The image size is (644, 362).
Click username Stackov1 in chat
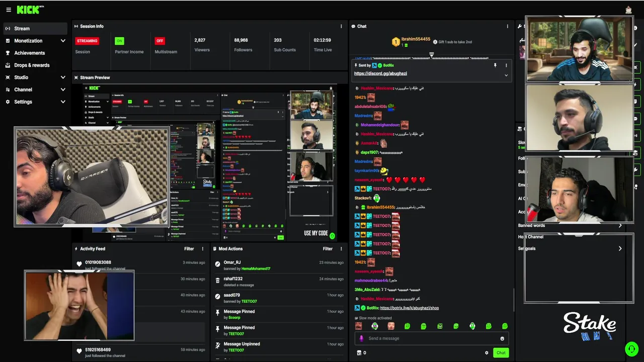[x=362, y=198]
